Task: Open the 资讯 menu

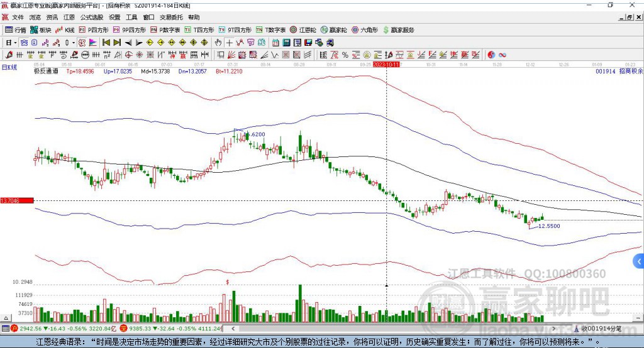Action: pyautogui.click(x=52, y=17)
